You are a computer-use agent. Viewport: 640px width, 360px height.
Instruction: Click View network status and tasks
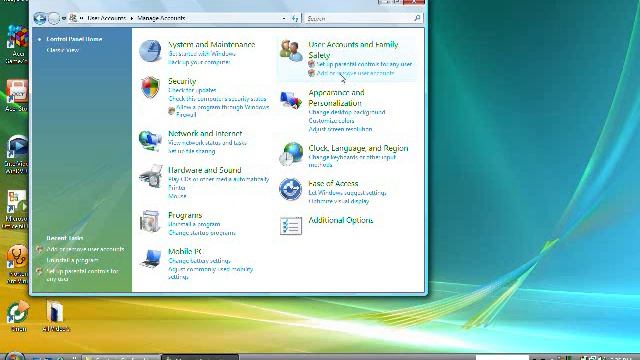pyautogui.click(x=207, y=142)
